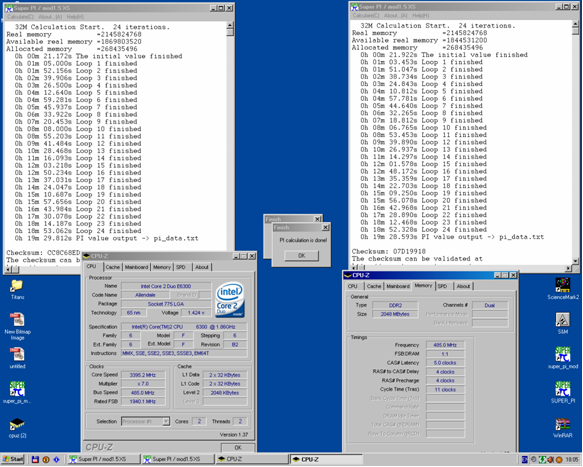
Task: Click OK in the CPU-Z processor window
Action: pyautogui.click(x=238, y=448)
